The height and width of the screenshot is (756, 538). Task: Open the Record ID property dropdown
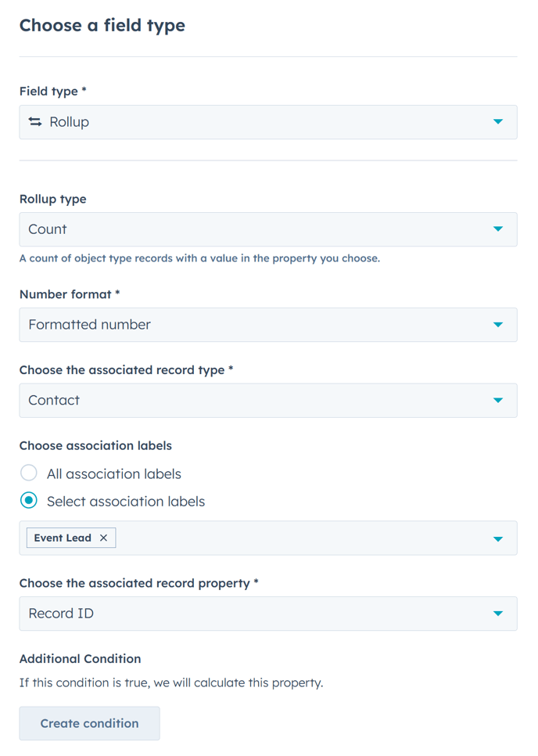(x=267, y=614)
